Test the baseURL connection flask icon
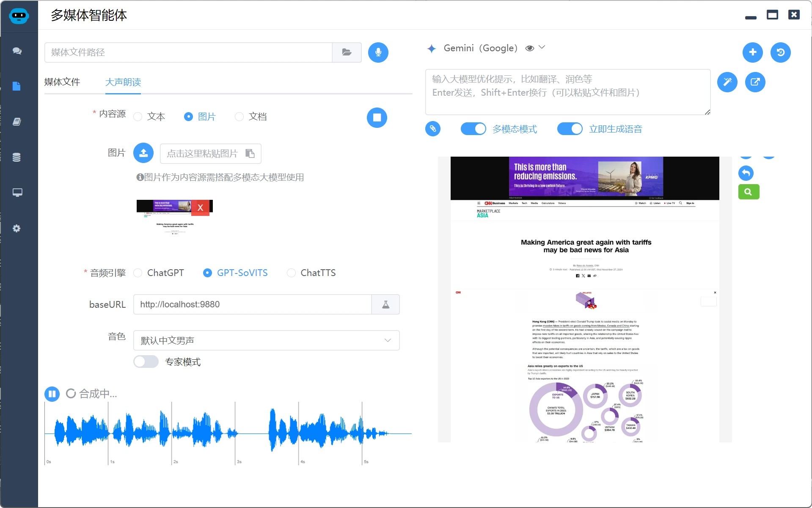The height and width of the screenshot is (508, 812). 385,304
